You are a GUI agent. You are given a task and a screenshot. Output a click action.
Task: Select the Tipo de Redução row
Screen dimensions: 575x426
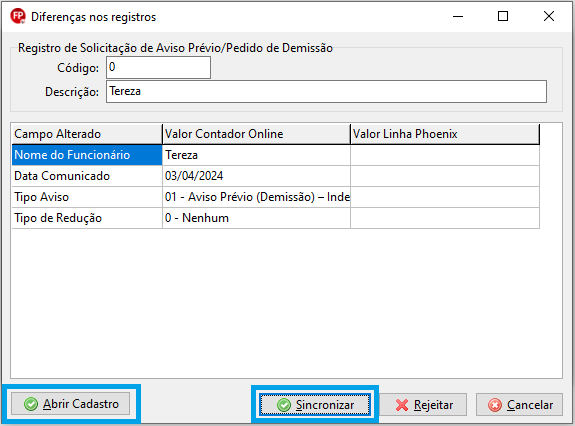(x=276, y=218)
